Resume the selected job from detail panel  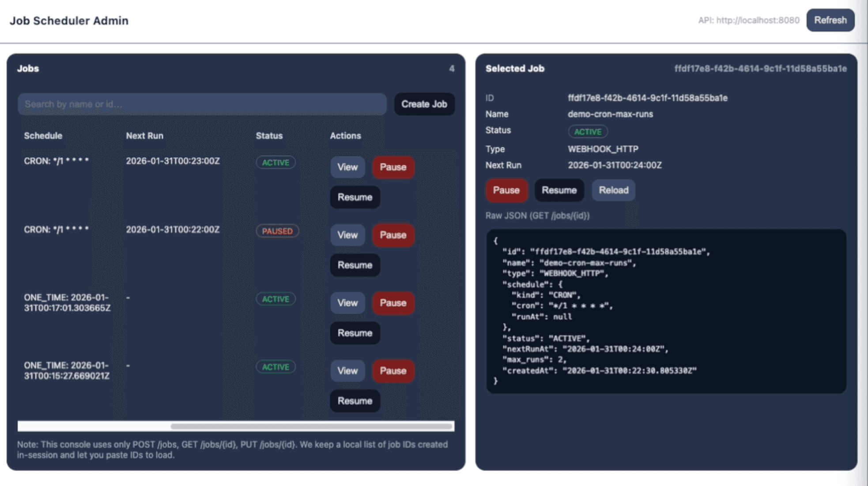pyautogui.click(x=559, y=190)
